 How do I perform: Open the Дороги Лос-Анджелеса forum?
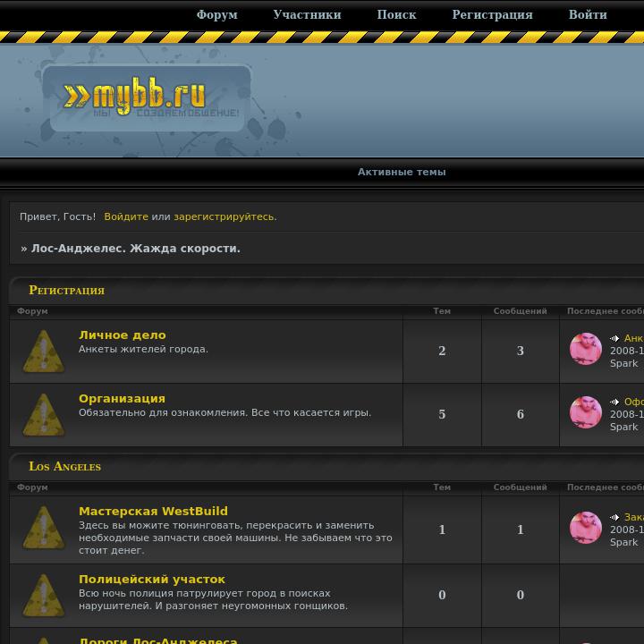click(x=158, y=640)
